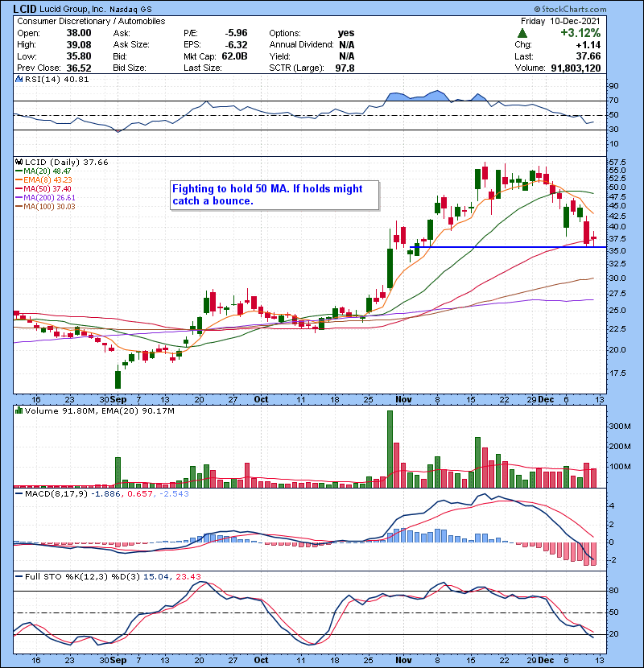Select the LCID (Daily) 37.66 label

point(67,163)
